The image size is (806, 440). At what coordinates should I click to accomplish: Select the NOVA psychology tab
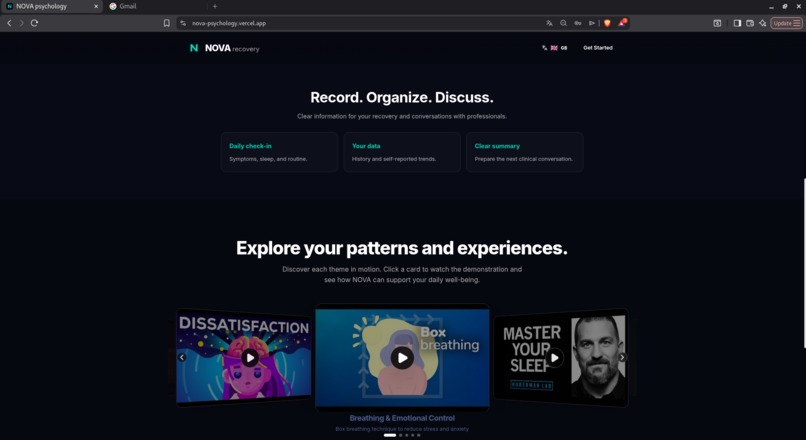[51, 6]
